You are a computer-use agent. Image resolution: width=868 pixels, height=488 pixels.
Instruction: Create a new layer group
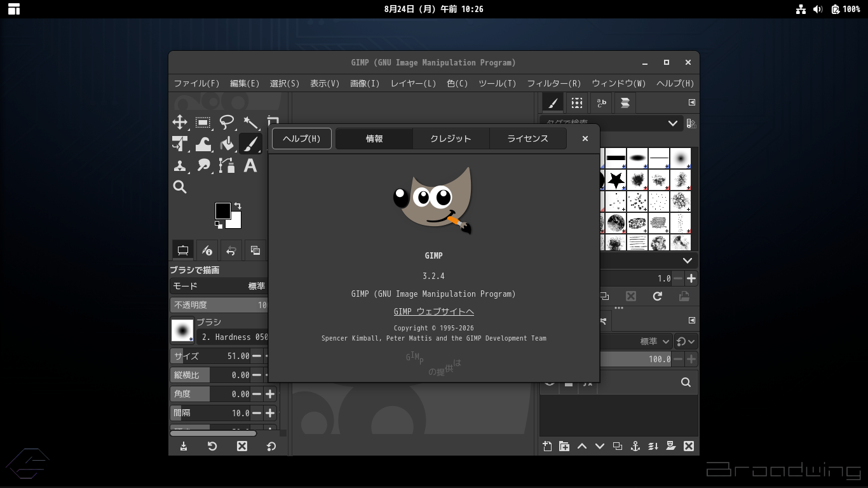pos(564,447)
